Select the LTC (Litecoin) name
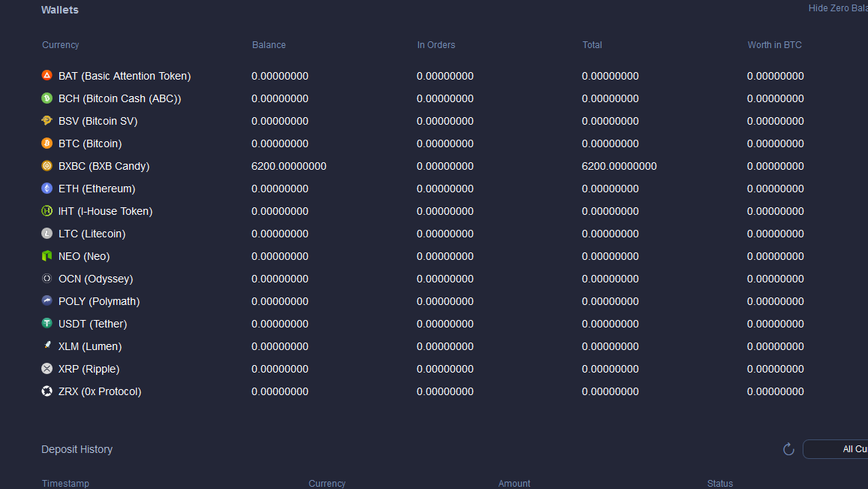The width and height of the screenshot is (868, 489). coord(92,234)
